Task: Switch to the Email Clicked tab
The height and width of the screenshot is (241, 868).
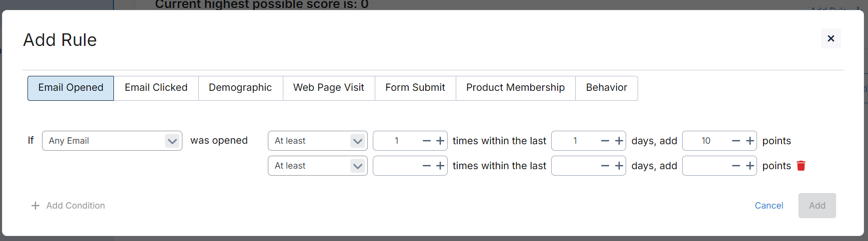Action: pyautogui.click(x=156, y=88)
